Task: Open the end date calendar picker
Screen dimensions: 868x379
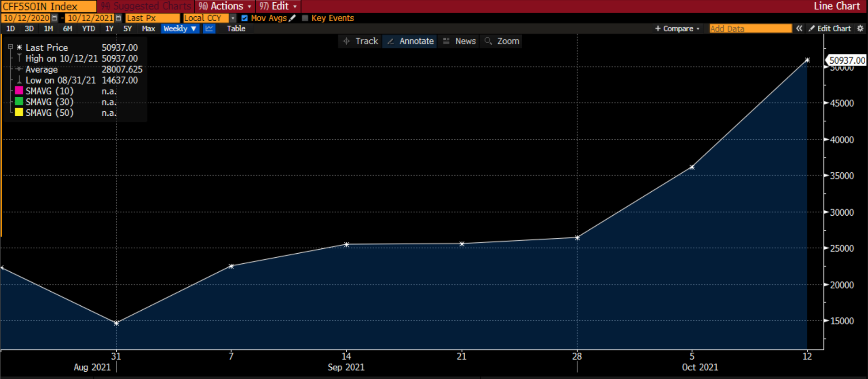Action: point(119,18)
